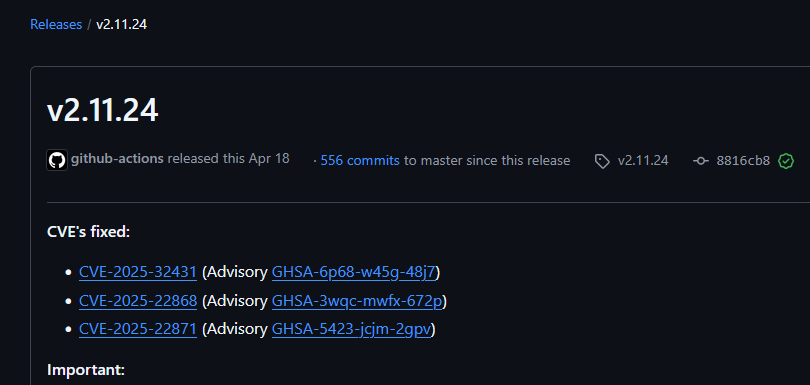Open the github-actions author profile link
This screenshot has height=385, width=810.
[117, 159]
